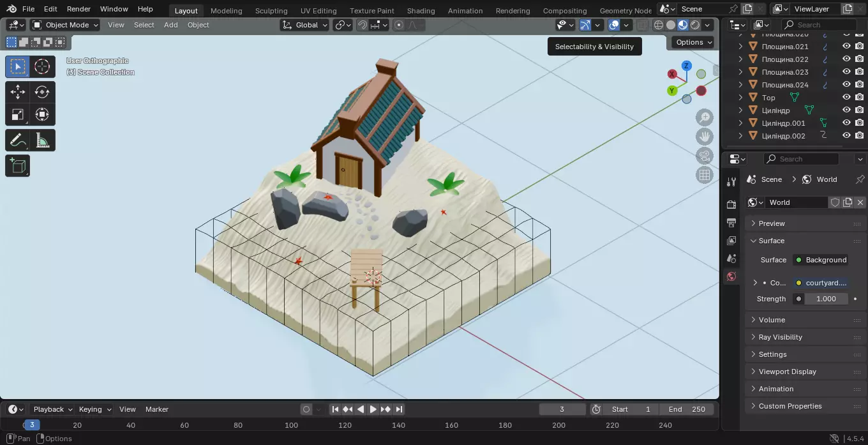Switch to the Sculpting workspace tab
868x445 pixels.
(x=271, y=11)
